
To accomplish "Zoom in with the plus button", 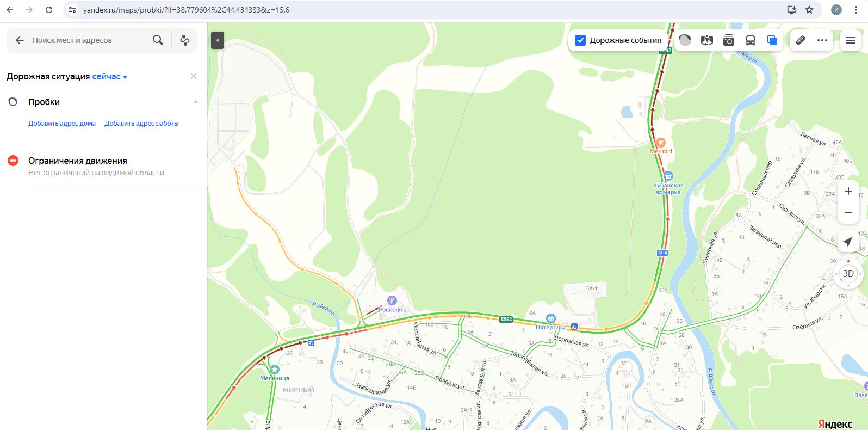I will [848, 191].
